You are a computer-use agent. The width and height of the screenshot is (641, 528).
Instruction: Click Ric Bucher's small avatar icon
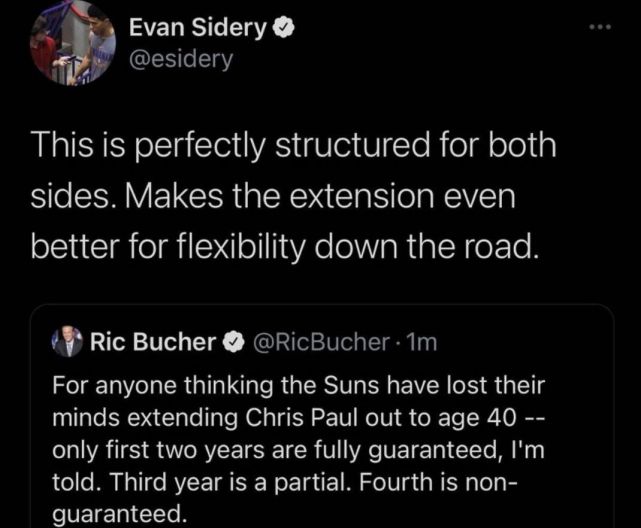pyautogui.click(x=67, y=343)
